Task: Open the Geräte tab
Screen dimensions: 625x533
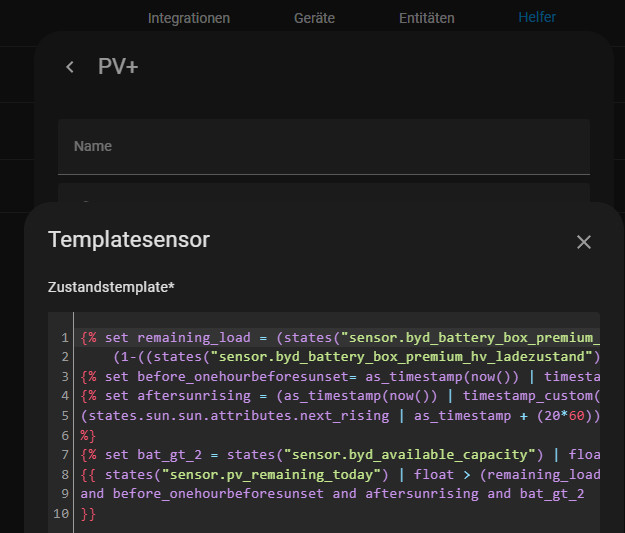Action: point(314,18)
